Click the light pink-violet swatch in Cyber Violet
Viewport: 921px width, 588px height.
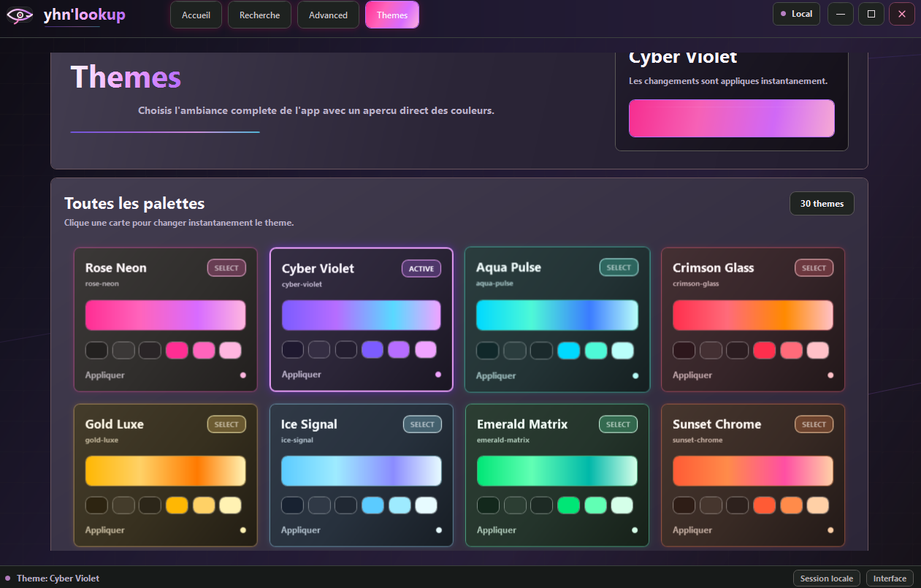(x=426, y=350)
